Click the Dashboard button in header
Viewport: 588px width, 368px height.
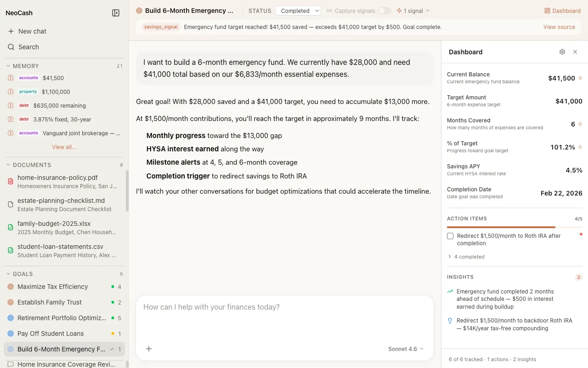562,11
